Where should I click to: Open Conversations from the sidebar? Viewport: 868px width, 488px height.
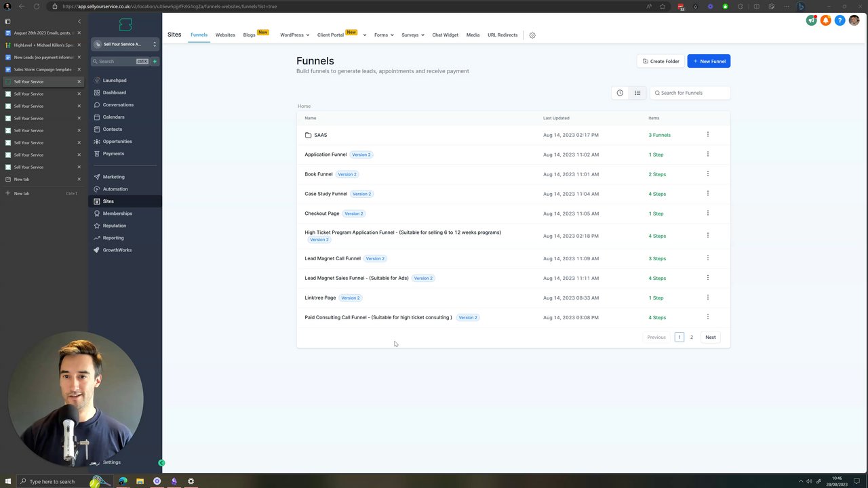coord(118,104)
